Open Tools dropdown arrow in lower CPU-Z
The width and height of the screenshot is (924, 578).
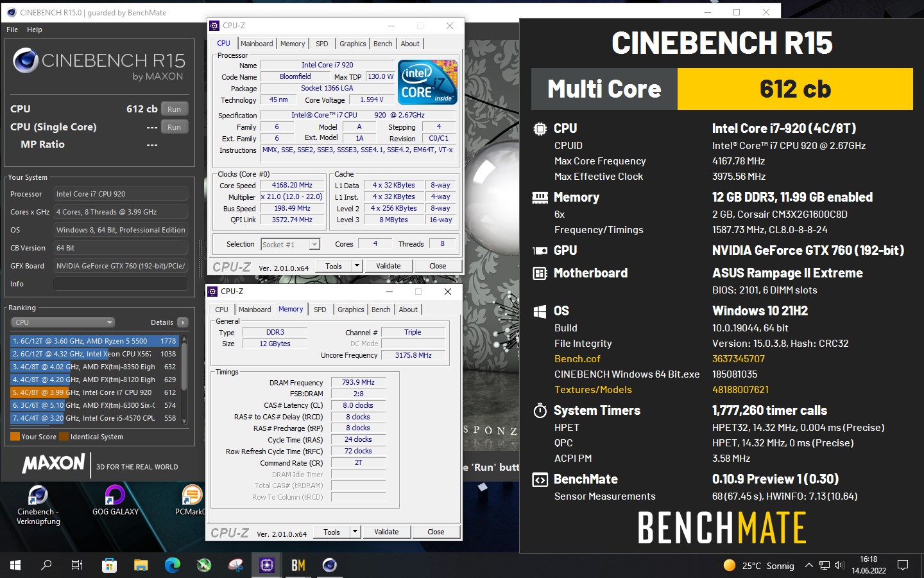pos(355,532)
